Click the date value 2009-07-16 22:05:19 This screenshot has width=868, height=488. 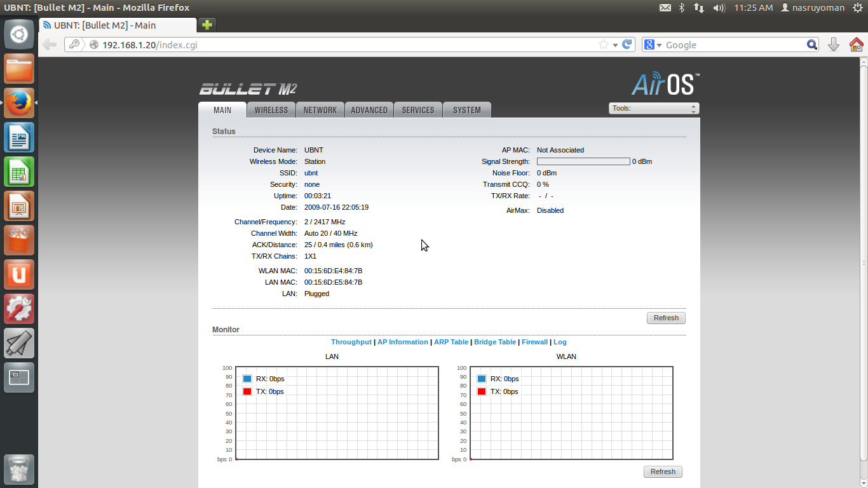[336, 207]
